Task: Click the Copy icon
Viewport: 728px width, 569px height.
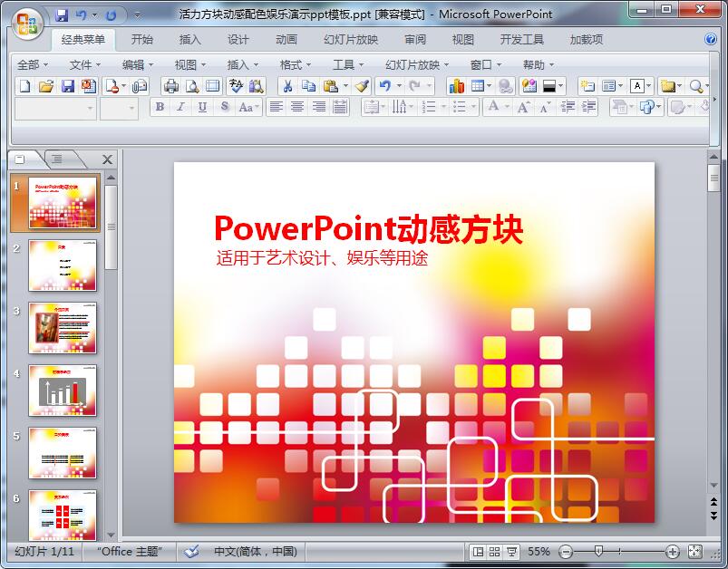Action: [x=308, y=86]
